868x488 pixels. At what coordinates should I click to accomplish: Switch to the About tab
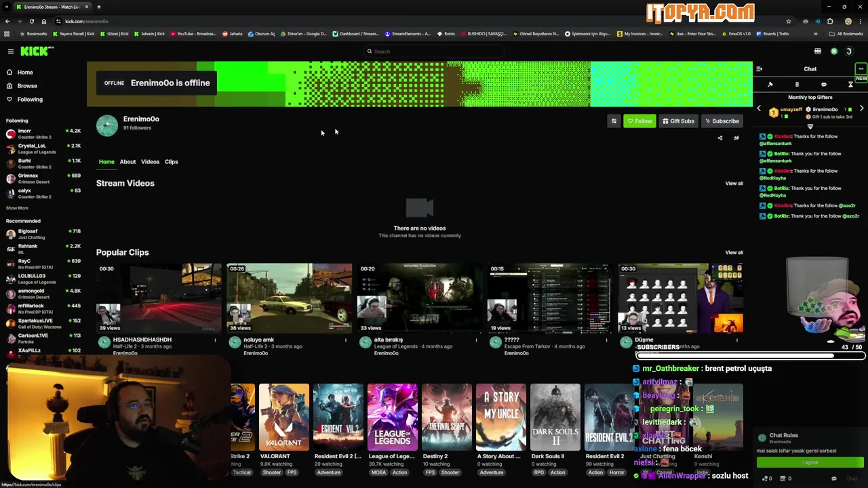(x=127, y=162)
